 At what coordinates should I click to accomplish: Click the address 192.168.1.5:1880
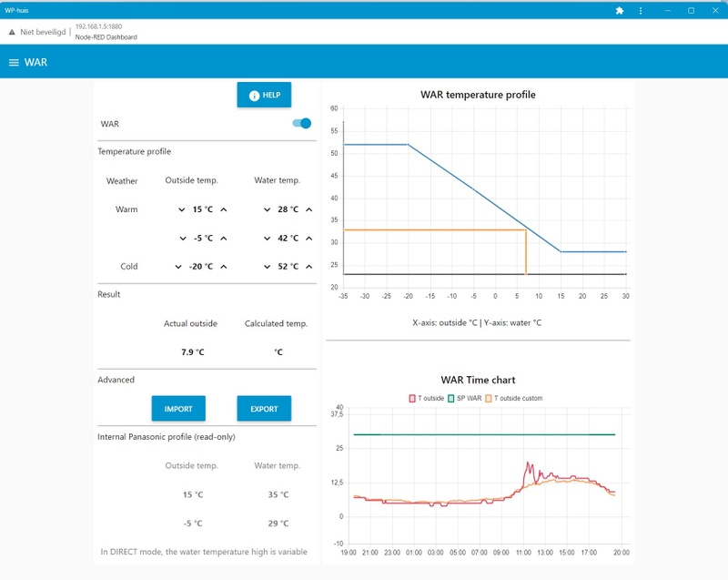98,26
